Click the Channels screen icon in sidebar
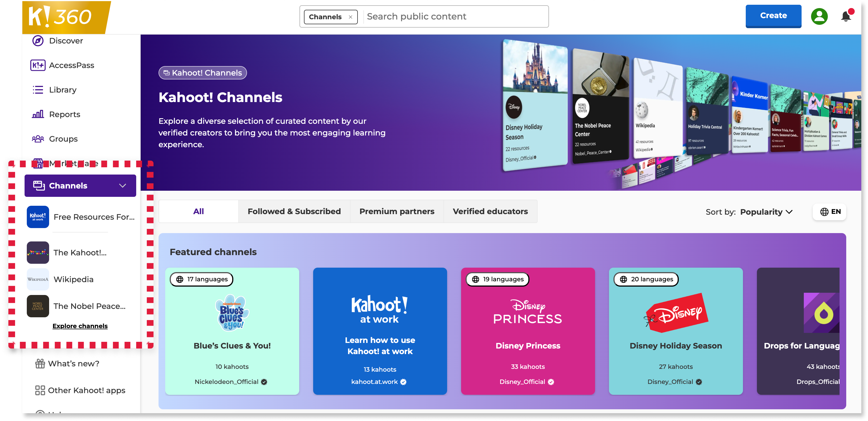 click(39, 185)
